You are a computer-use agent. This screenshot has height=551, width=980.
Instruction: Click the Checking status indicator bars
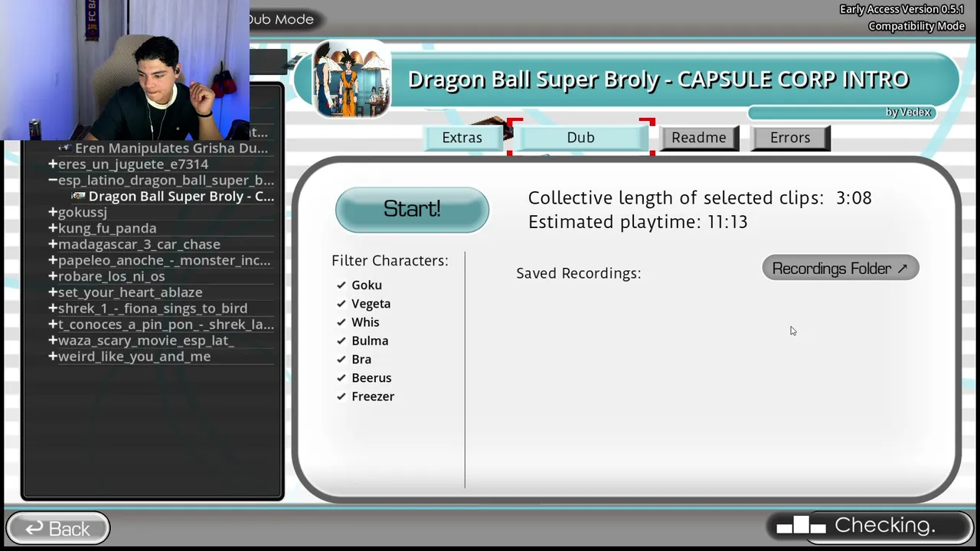[x=801, y=526]
